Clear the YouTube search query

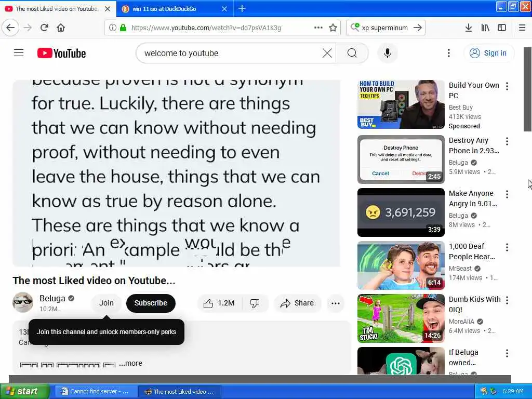[327, 53]
